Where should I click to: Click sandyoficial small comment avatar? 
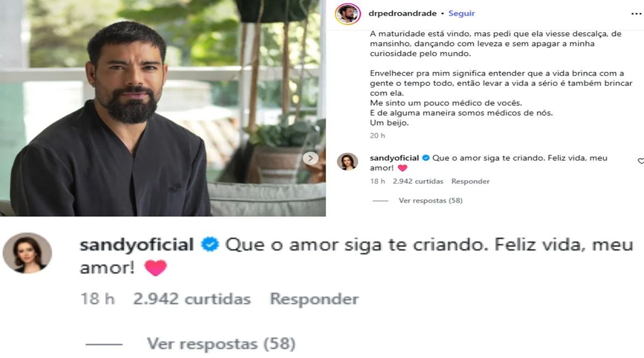pos(347,161)
